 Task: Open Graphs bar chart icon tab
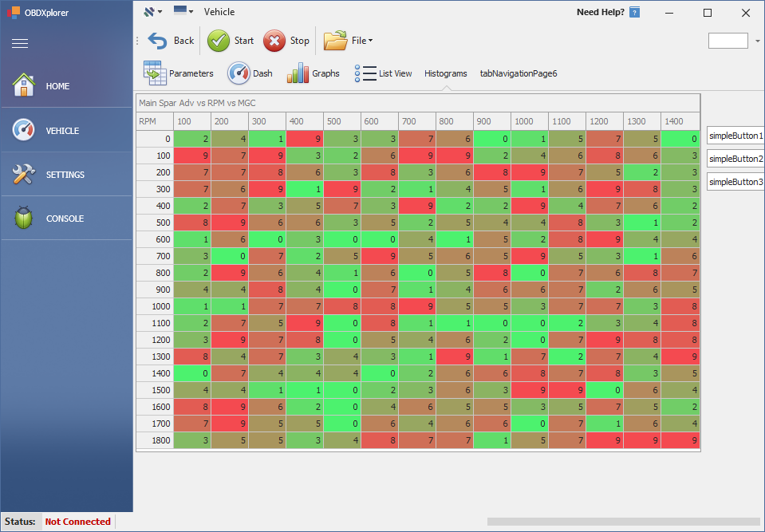point(298,73)
